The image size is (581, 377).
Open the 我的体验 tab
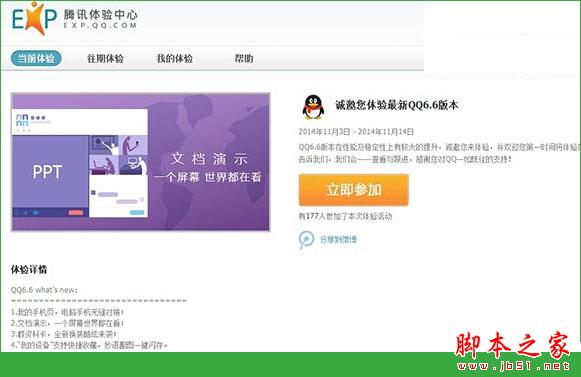click(175, 59)
